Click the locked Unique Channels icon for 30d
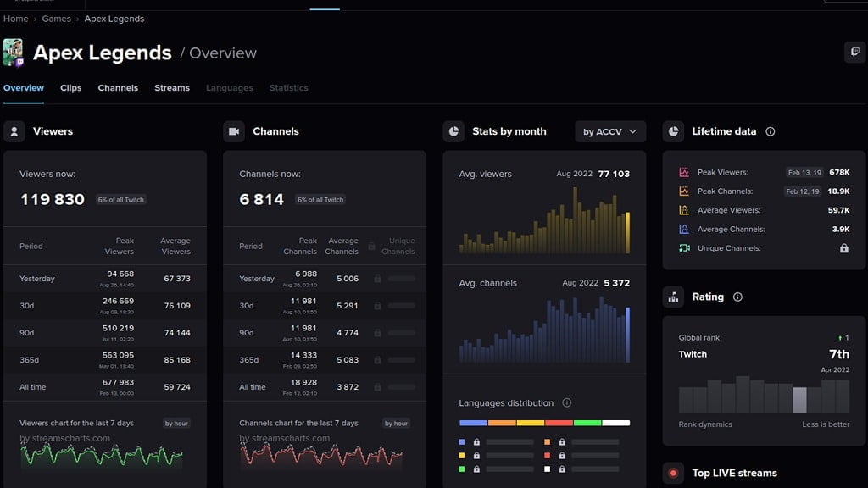Viewport: 868px width, 488px height. click(x=377, y=306)
